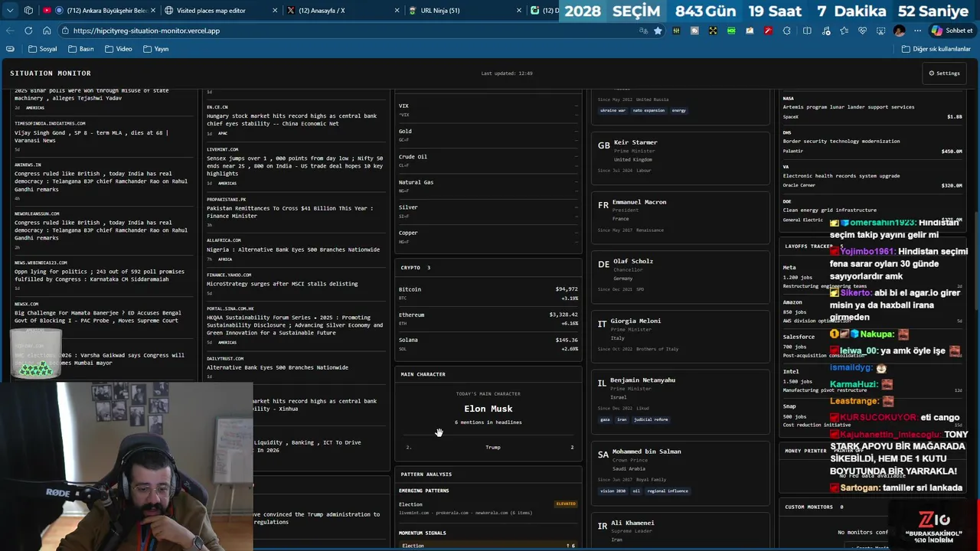980x551 pixels.
Task: Open the Video bookmarks folder
Action: (x=119, y=49)
